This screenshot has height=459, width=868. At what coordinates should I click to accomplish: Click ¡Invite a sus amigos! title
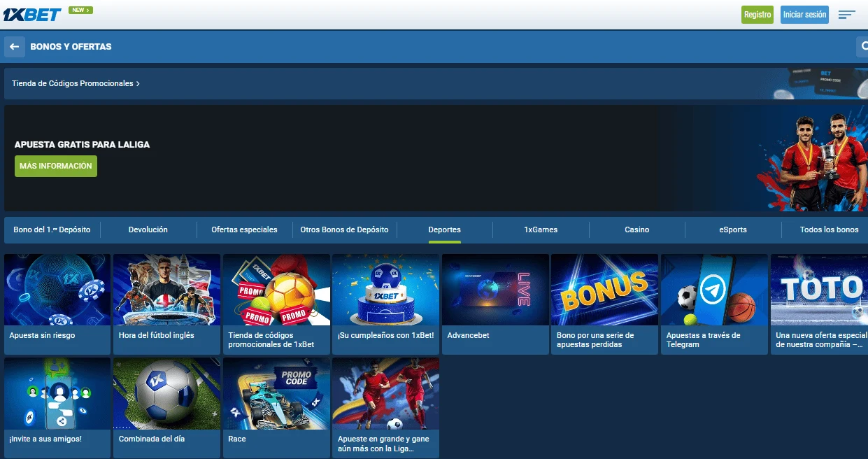(x=45, y=439)
